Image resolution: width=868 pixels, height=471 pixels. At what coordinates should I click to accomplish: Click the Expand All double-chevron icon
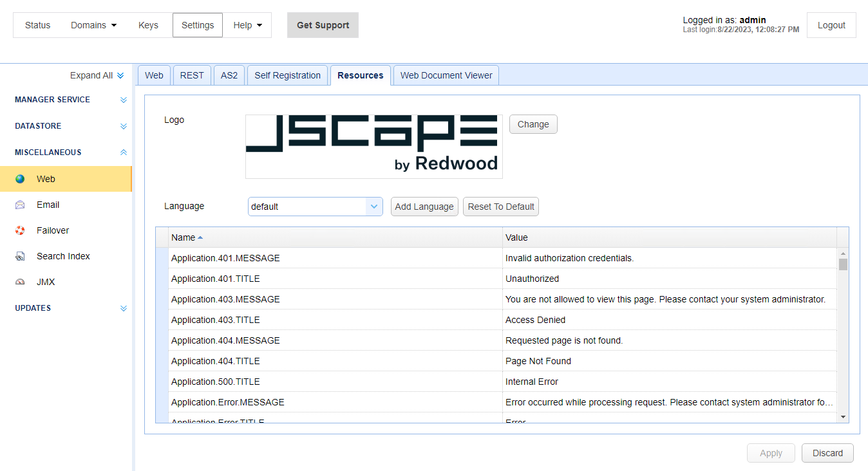(x=120, y=75)
